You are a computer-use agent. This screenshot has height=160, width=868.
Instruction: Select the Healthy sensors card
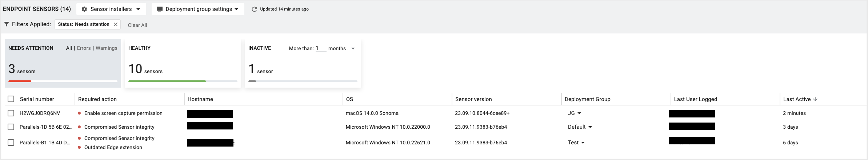[x=183, y=64]
